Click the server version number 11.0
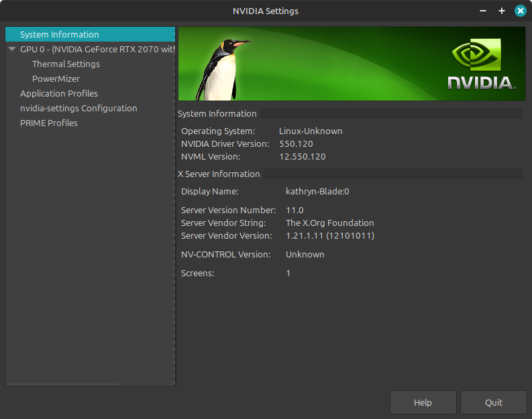The image size is (532, 419). (295, 211)
